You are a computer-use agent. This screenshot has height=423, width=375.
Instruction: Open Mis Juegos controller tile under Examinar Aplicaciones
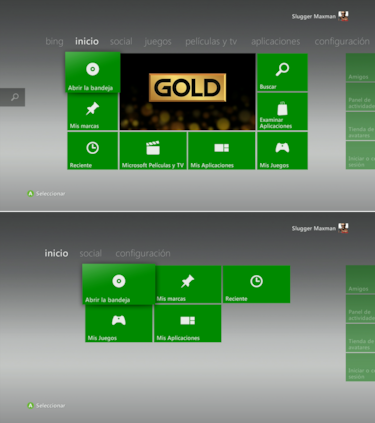click(282, 151)
